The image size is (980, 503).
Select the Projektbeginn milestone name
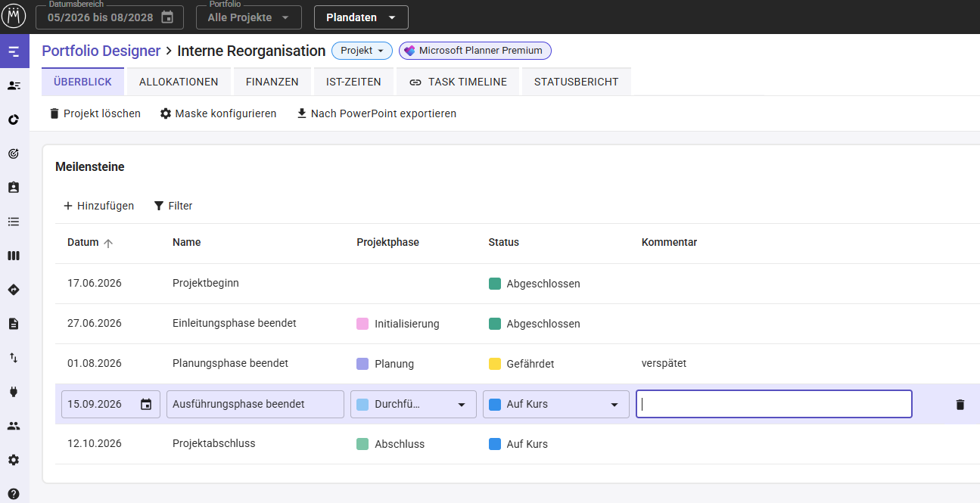pyautogui.click(x=206, y=283)
